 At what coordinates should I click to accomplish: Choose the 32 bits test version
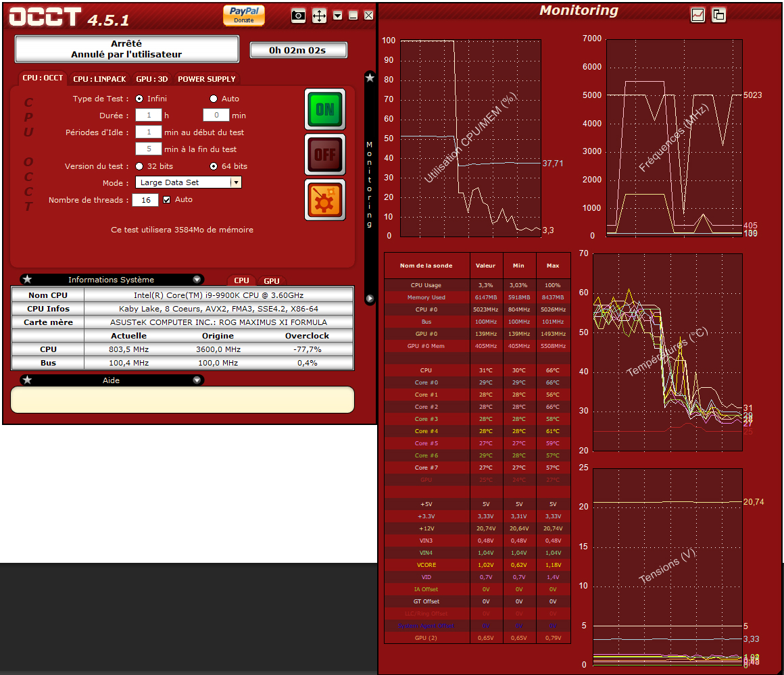pyautogui.click(x=139, y=166)
